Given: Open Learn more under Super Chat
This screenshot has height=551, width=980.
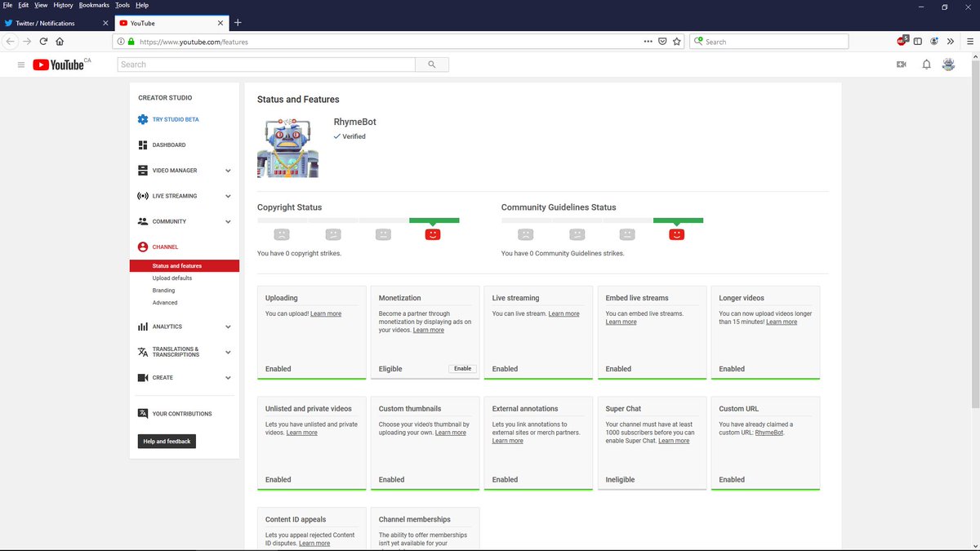Looking at the screenshot, I should tap(674, 441).
